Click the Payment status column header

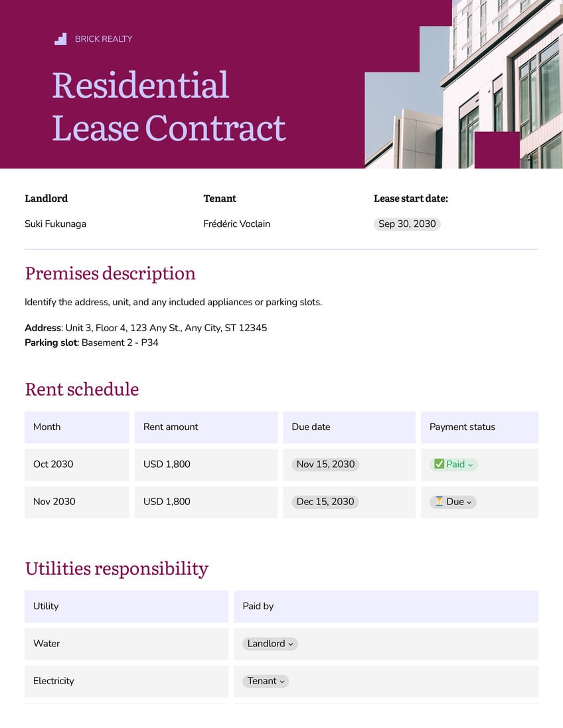[x=479, y=427]
